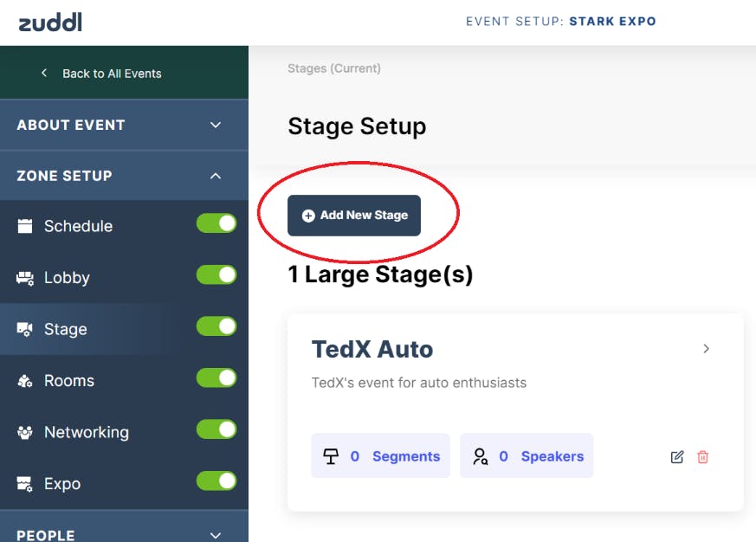Click the red delete trash icon for TedX Auto
The height and width of the screenshot is (542, 756).
(x=702, y=456)
